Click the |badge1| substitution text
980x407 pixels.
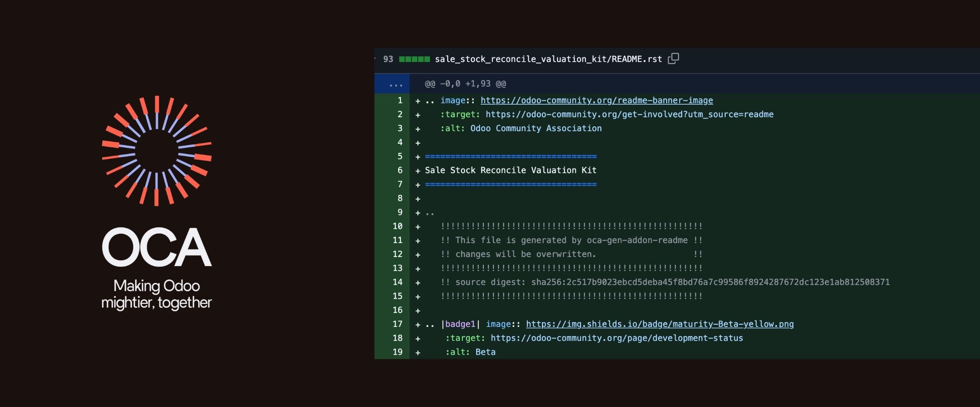460,324
